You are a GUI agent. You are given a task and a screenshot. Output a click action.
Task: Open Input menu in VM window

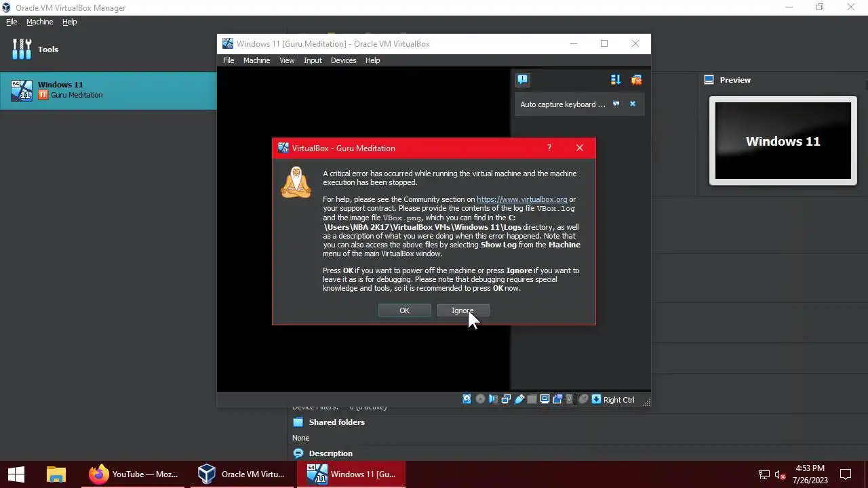[x=313, y=60]
